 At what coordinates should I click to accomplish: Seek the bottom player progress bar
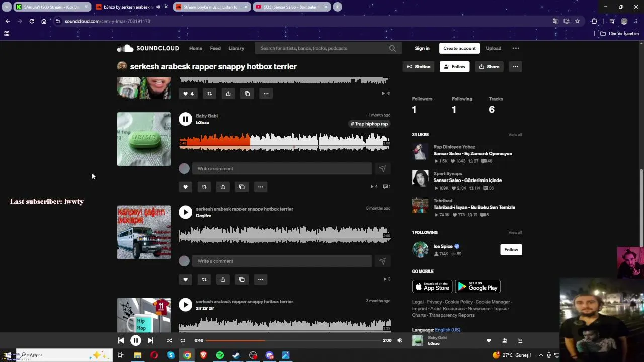click(x=293, y=340)
